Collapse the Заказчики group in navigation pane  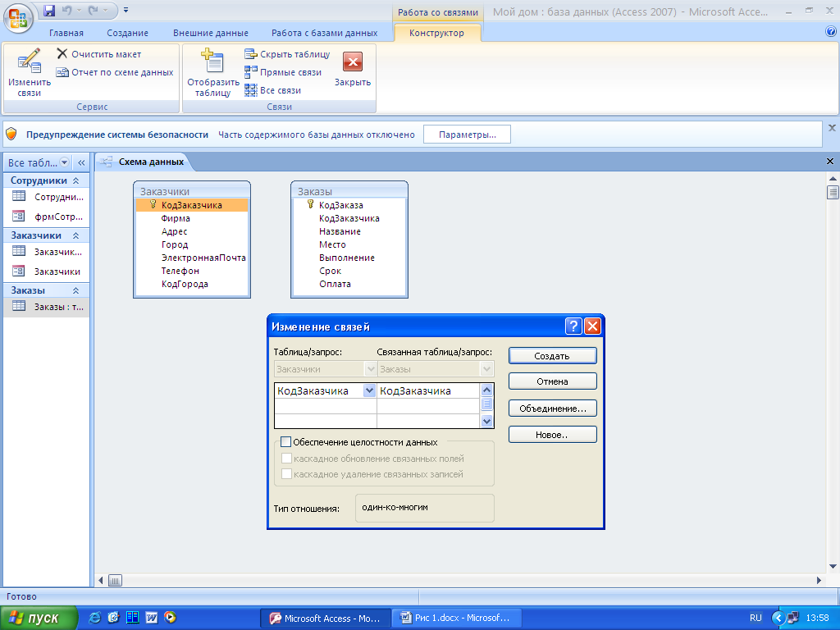(76, 235)
